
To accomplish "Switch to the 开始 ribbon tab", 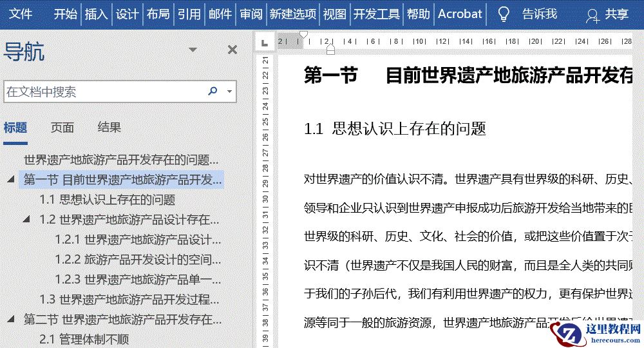I will coord(65,14).
